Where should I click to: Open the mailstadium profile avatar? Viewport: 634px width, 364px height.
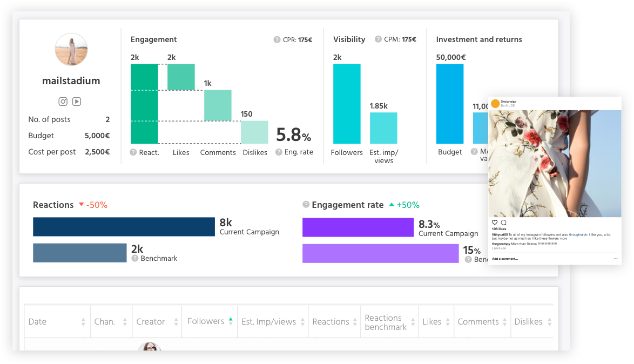(x=71, y=50)
